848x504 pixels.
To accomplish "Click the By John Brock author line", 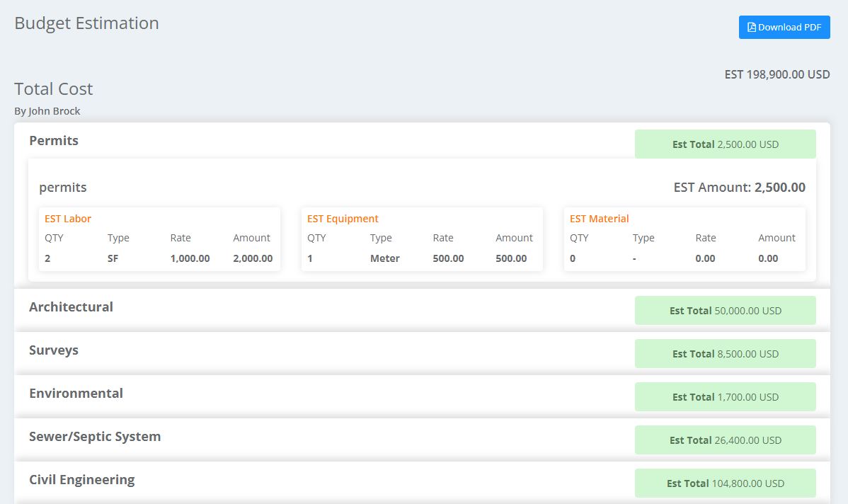I will [x=47, y=111].
